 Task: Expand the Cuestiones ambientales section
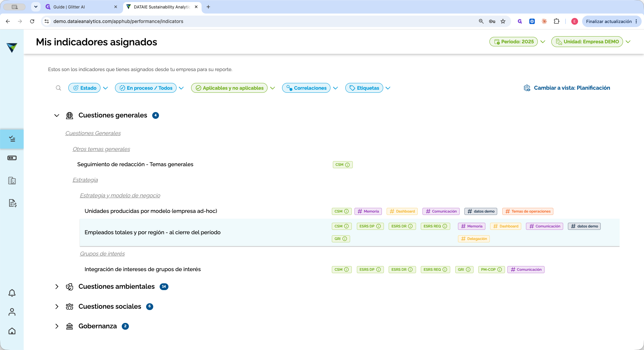point(57,287)
